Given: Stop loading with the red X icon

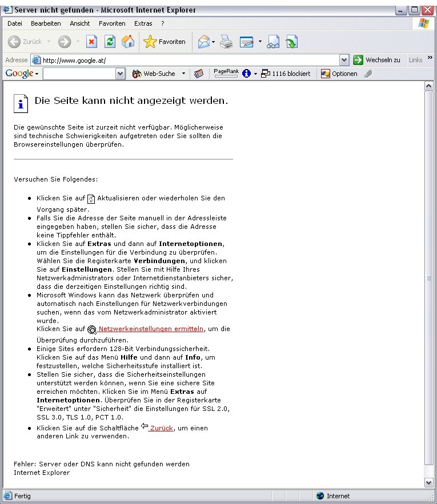Looking at the screenshot, I should (92, 42).
